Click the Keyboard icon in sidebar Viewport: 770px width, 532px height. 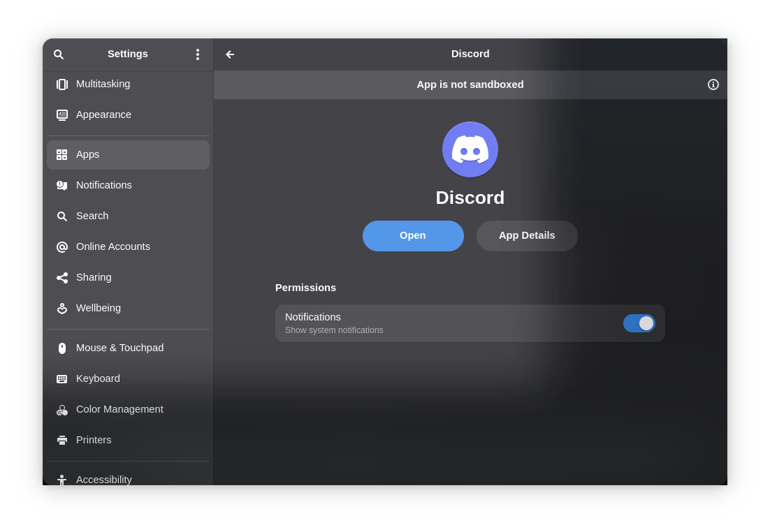tap(62, 379)
